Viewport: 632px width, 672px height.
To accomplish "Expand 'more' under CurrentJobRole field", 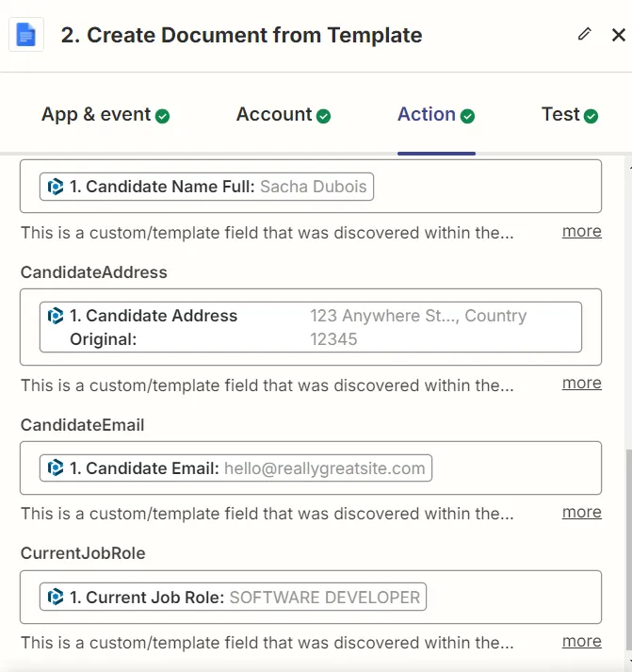I will tap(581, 642).
